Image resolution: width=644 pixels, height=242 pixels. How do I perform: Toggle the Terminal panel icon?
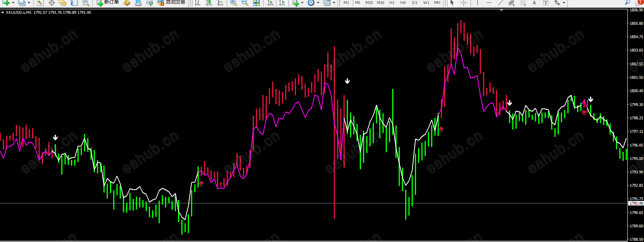pos(74,2)
